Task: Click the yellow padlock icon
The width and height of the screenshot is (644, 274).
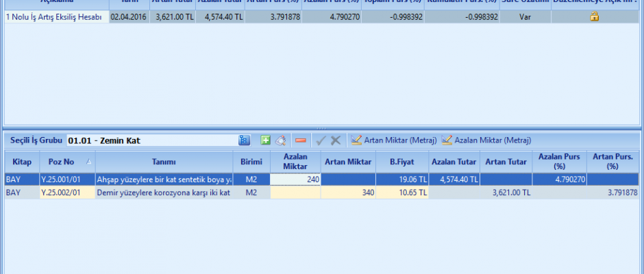Action: click(594, 17)
